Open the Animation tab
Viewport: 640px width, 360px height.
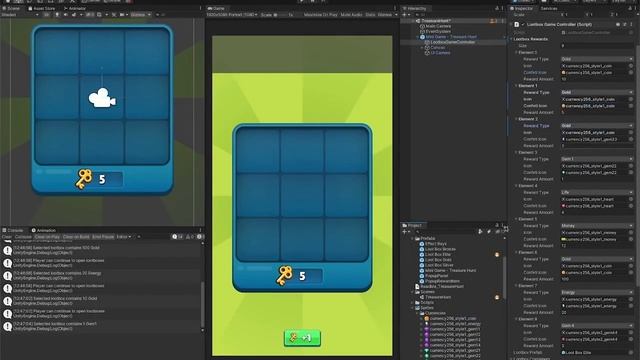point(44,230)
